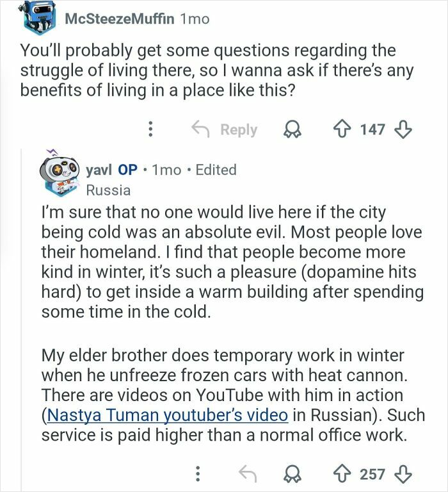Open more options on McSteezeMuffin's comment

(150, 129)
